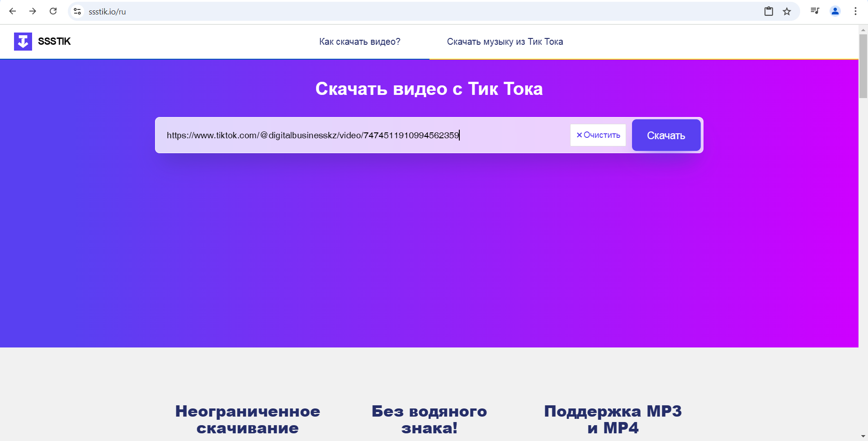Viewport: 868px width, 441px height.
Task: Click the 'Скачать' download button
Action: [x=666, y=135]
